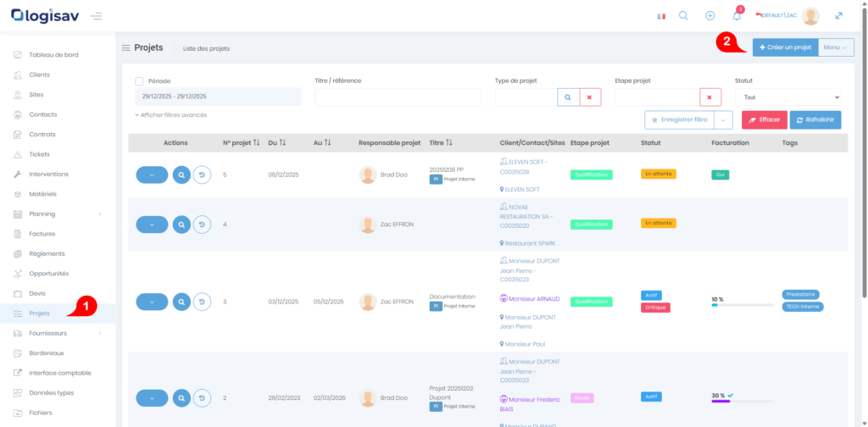
Task: Open the global search magnifier in header
Action: 683,16
